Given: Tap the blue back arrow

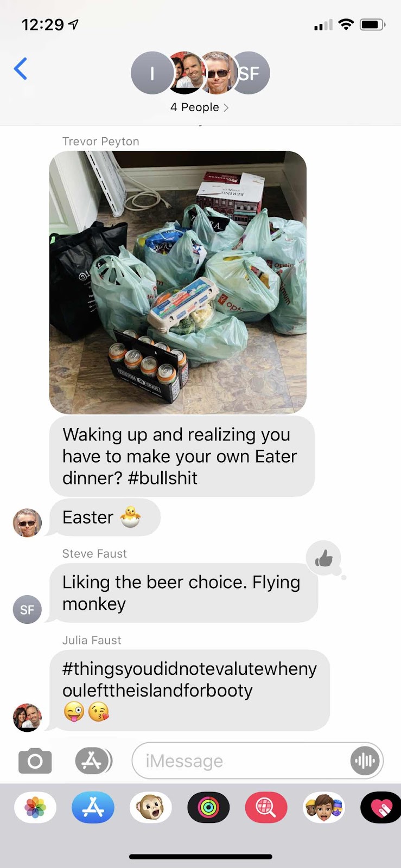Looking at the screenshot, I should point(21,69).
